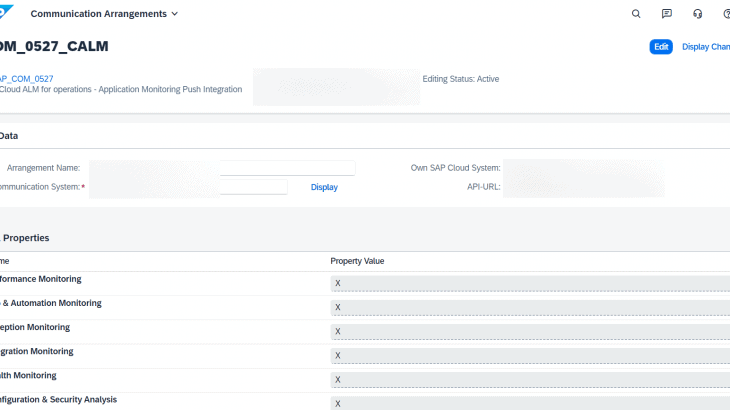Click Application Monitoring Push Integration description
Image resolution: width=730 pixels, height=410 pixels.
point(170,89)
